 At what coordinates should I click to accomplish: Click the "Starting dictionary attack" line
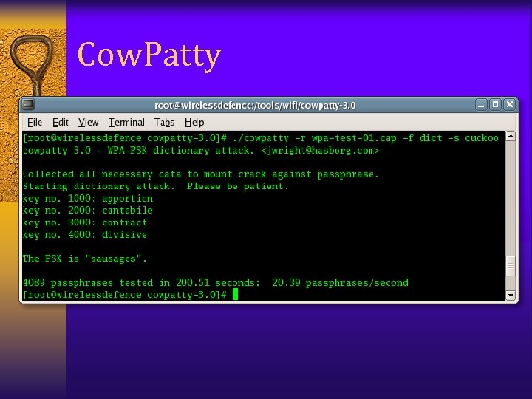click(x=155, y=186)
